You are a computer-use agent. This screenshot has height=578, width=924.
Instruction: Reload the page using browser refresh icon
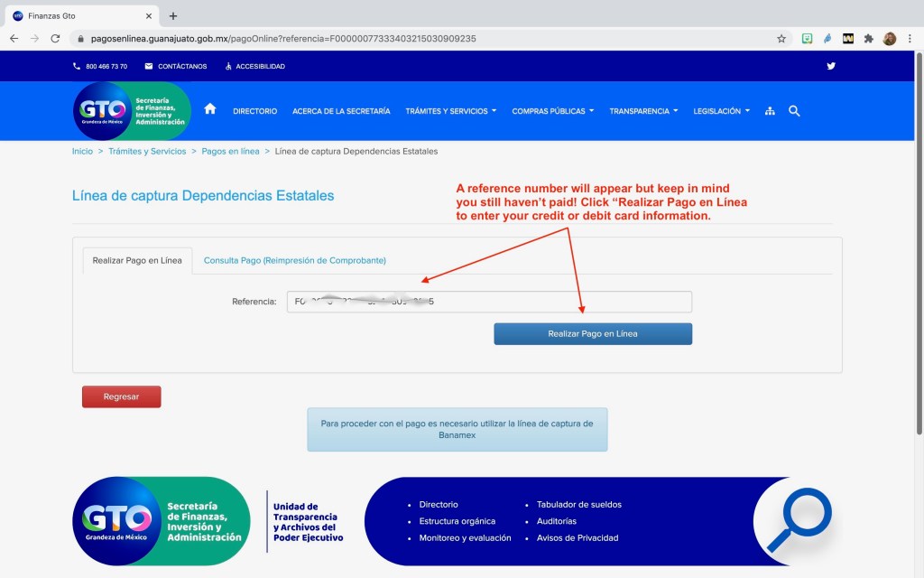[55, 39]
